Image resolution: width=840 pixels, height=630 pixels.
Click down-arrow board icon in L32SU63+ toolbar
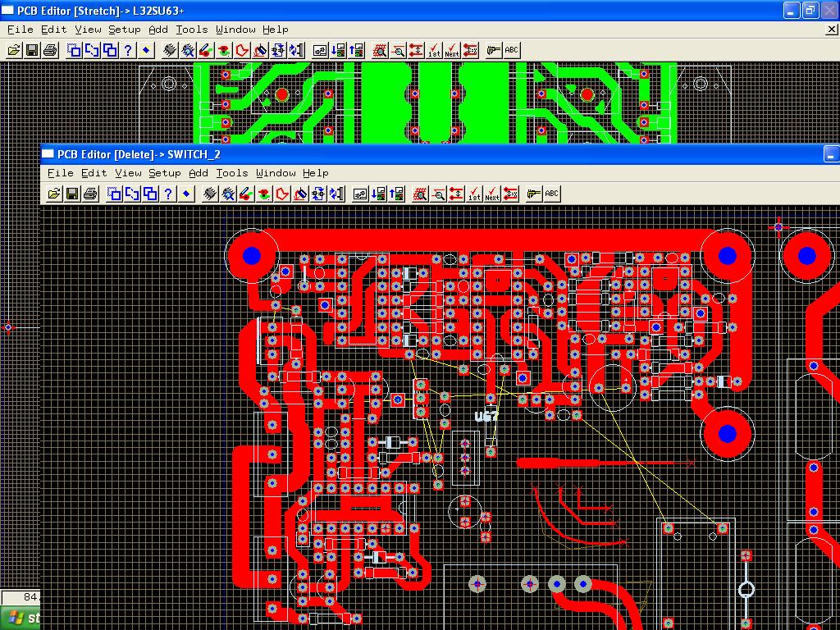coord(338,50)
